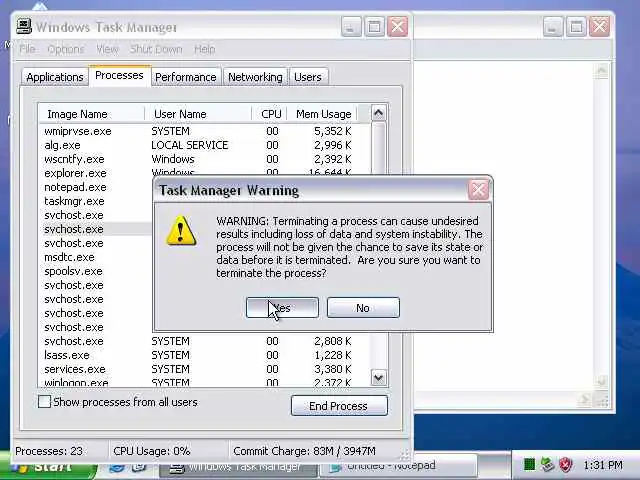Viewport: 640px width, 480px height.
Task: Click the 1:31 PM system clock
Action: (x=603, y=465)
